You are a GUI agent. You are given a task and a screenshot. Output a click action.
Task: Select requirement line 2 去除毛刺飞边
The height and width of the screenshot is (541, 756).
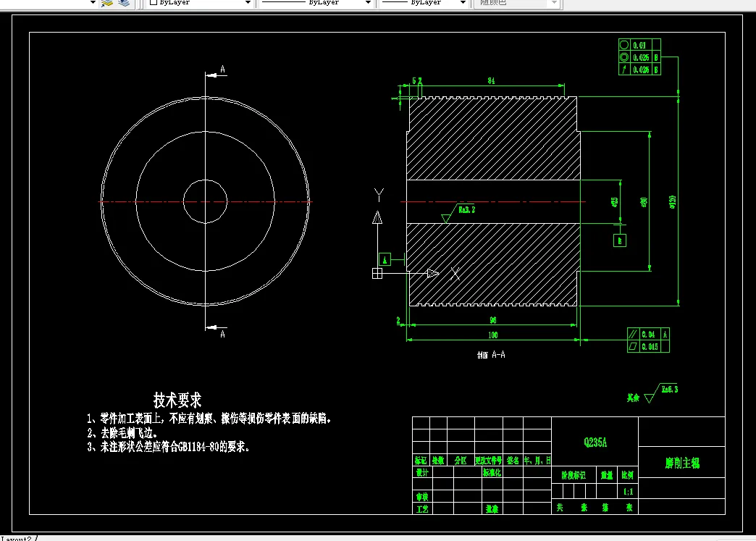click(x=122, y=432)
